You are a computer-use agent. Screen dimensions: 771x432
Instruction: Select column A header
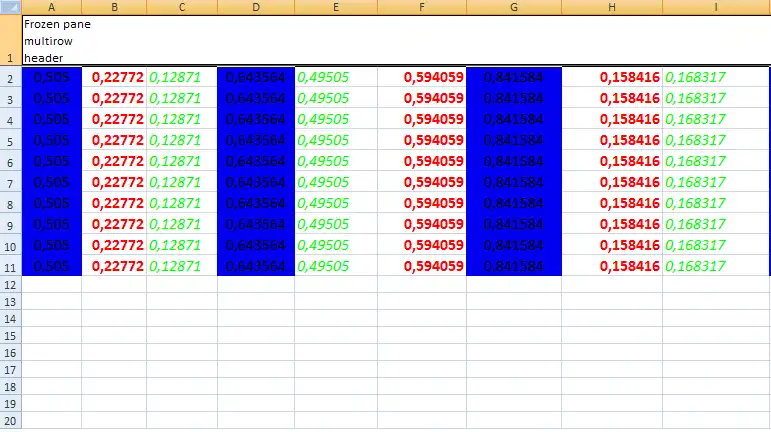[52, 7]
